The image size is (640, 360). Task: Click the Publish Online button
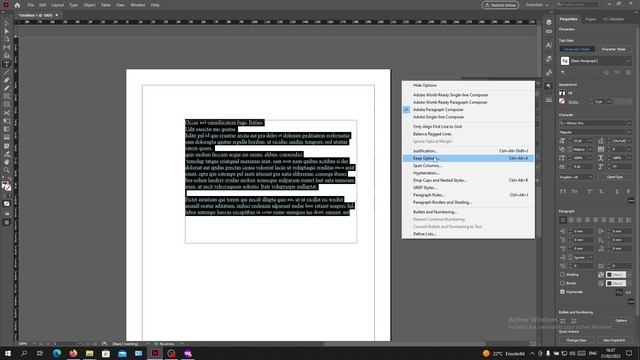500,5
